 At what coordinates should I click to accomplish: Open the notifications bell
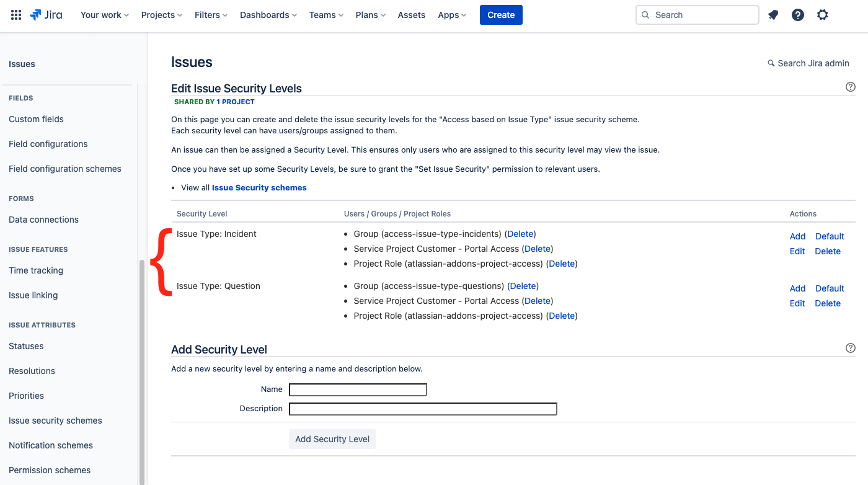773,14
